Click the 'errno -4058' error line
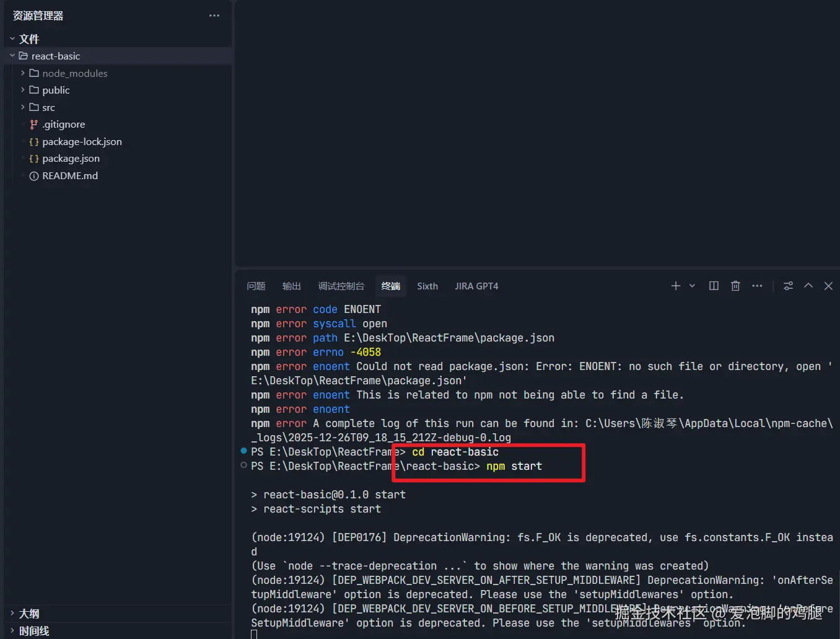Screen dimensions: 840x639 tap(316, 352)
